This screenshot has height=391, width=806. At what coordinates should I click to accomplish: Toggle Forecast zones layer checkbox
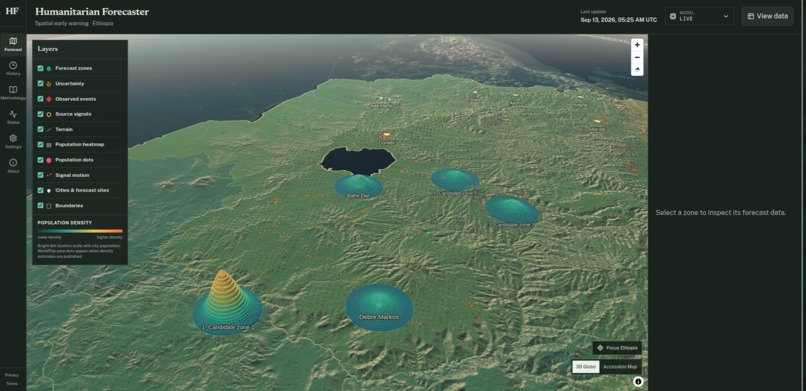tap(41, 68)
